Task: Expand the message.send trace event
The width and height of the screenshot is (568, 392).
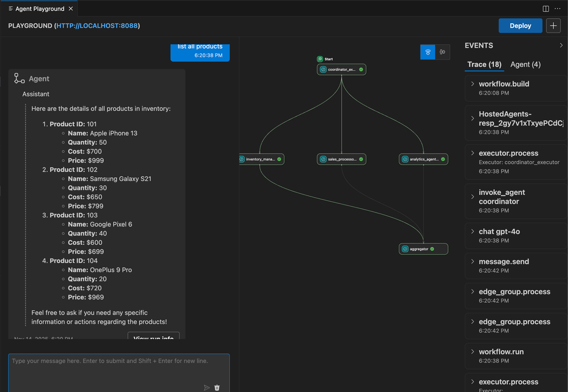Action: pos(472,262)
